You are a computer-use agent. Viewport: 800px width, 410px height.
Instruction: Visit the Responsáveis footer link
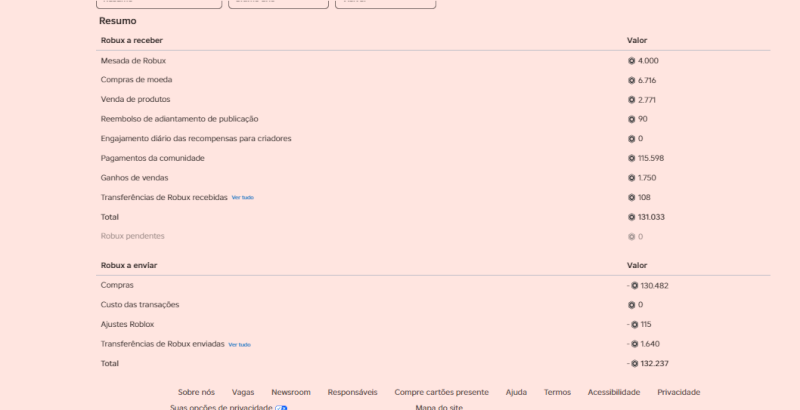[x=353, y=392]
